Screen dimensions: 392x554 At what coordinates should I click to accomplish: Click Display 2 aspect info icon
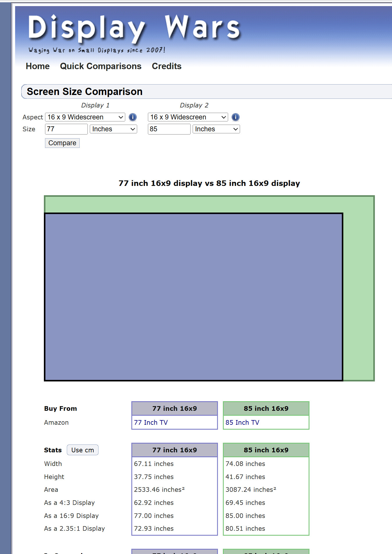(235, 117)
